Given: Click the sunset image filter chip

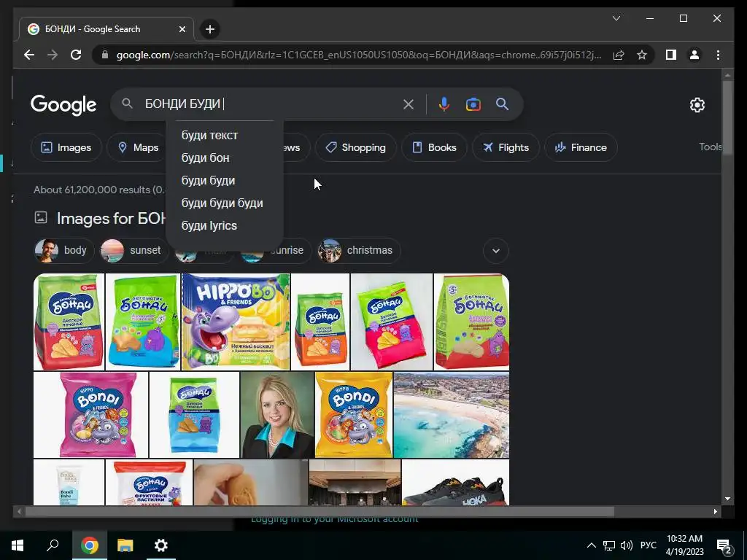Looking at the screenshot, I should pos(134,251).
